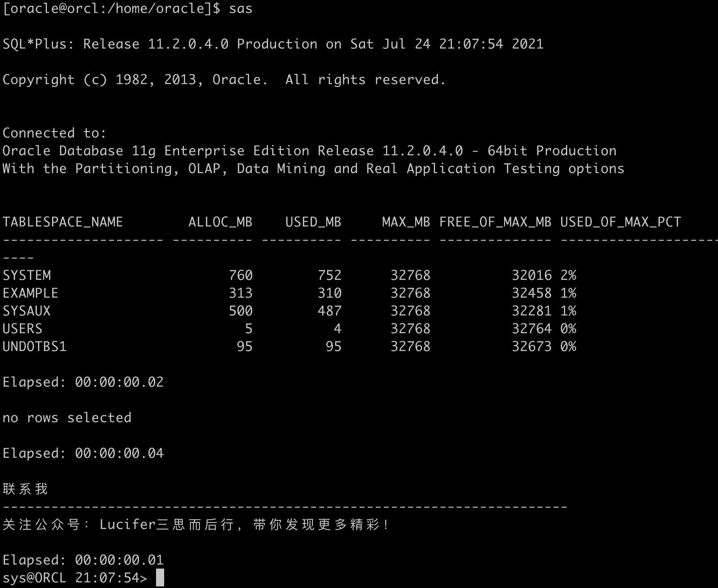The width and height of the screenshot is (718, 588).
Task: Click the free value 32016 in the SYSTEM row
Action: tap(532, 275)
